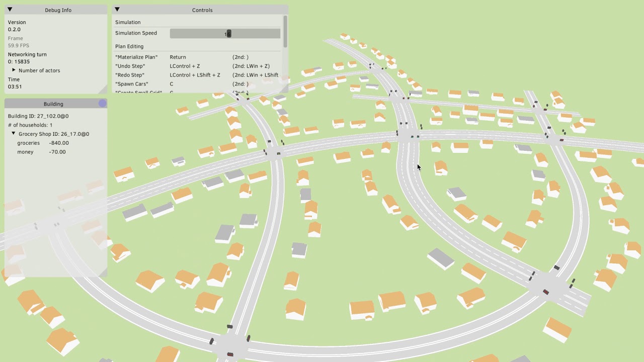Adjust the Simulation Speed slider

[225, 33]
